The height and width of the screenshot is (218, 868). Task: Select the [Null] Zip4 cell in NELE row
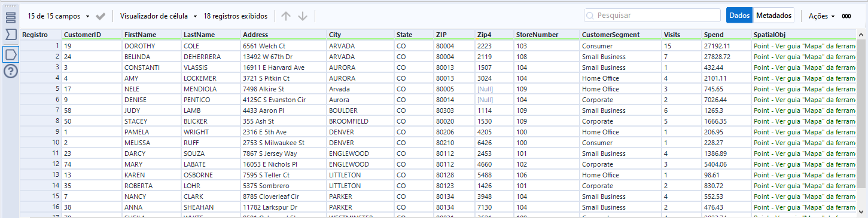pos(495,89)
